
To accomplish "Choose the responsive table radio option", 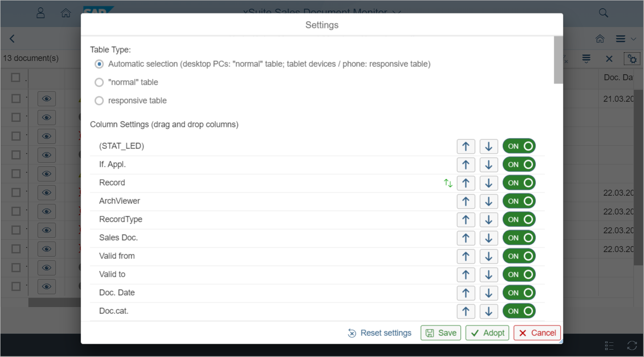I will tap(99, 101).
